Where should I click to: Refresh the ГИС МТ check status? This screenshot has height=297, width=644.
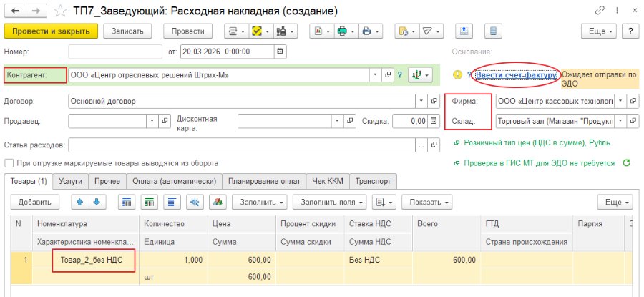point(626,163)
